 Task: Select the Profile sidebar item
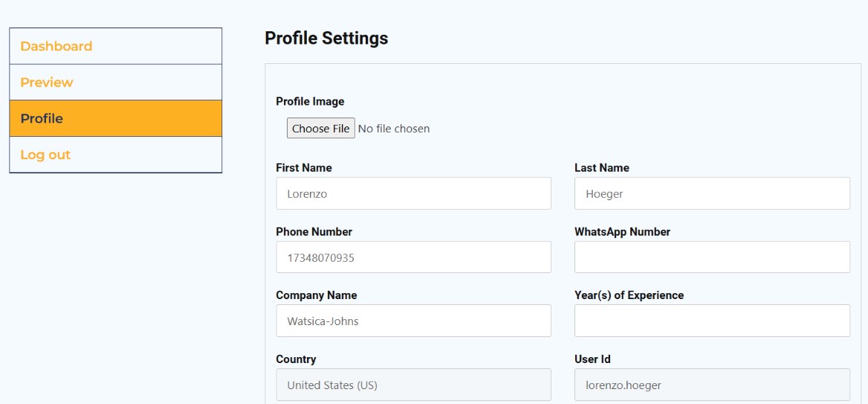point(116,118)
